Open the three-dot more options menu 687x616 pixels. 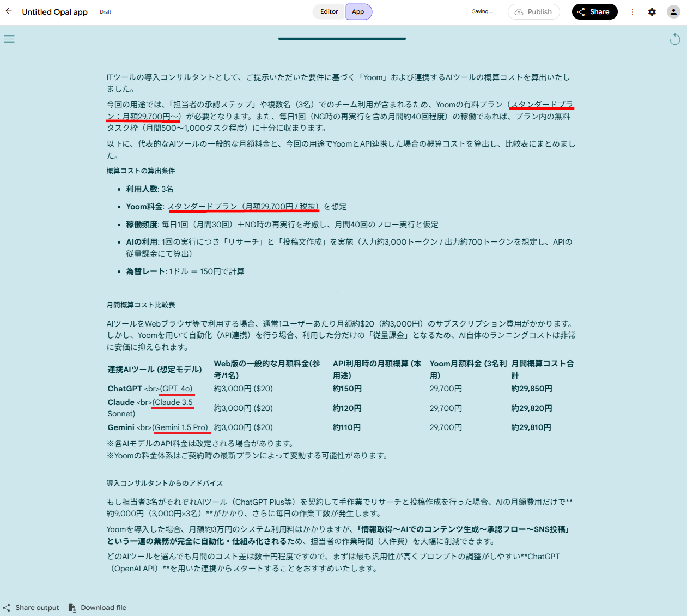point(633,12)
